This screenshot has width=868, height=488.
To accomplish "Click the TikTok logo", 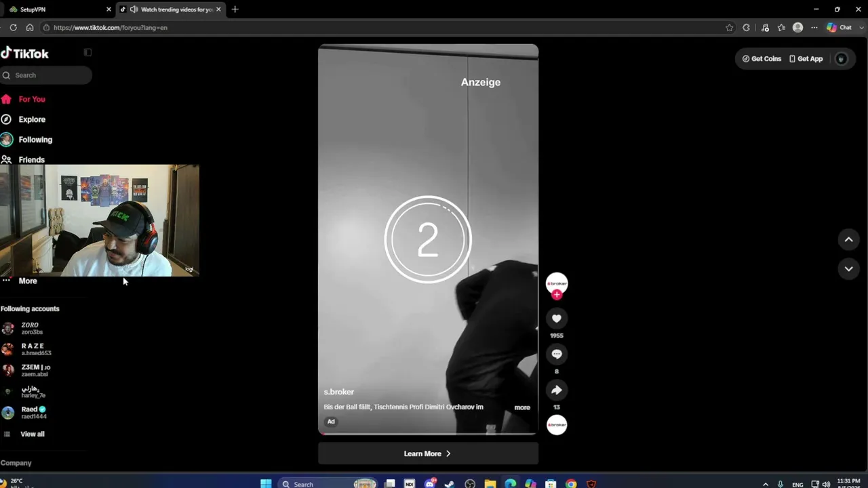I will [24, 54].
